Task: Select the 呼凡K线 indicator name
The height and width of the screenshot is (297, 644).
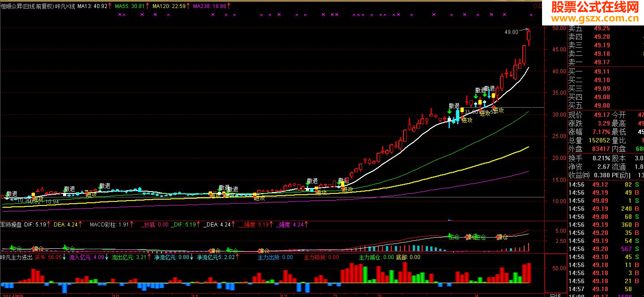Action: pos(65,6)
